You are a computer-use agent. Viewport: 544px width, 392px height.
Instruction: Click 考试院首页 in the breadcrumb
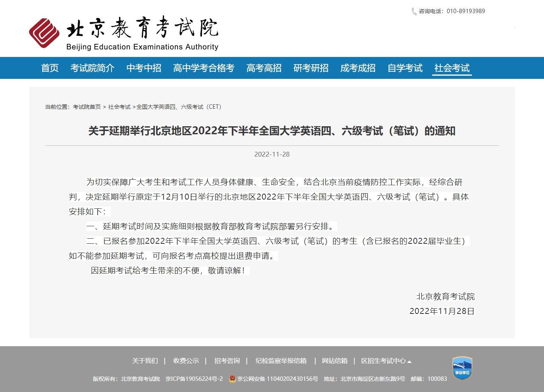click(x=87, y=107)
